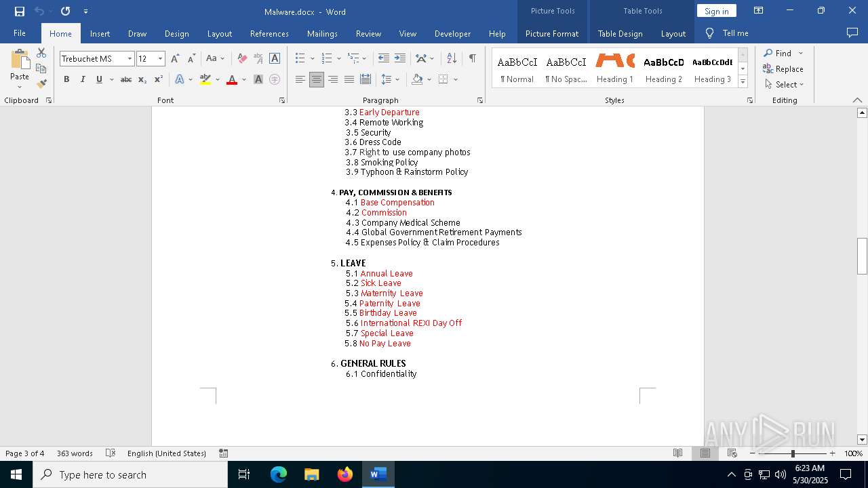Align text to the left

[x=300, y=80]
